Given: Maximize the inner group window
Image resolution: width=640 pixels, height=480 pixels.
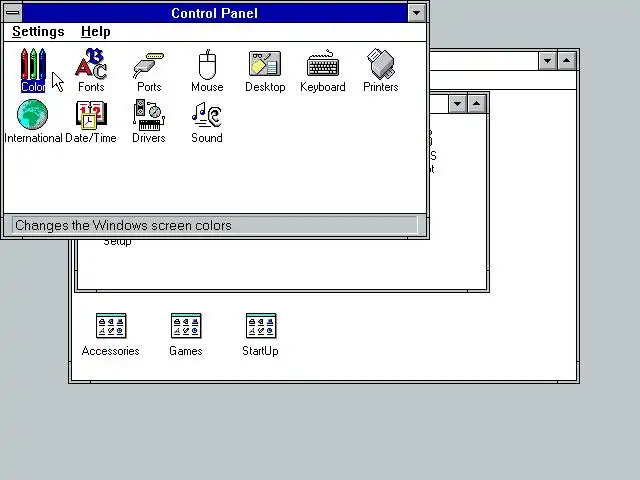Looking at the screenshot, I should coord(476,104).
